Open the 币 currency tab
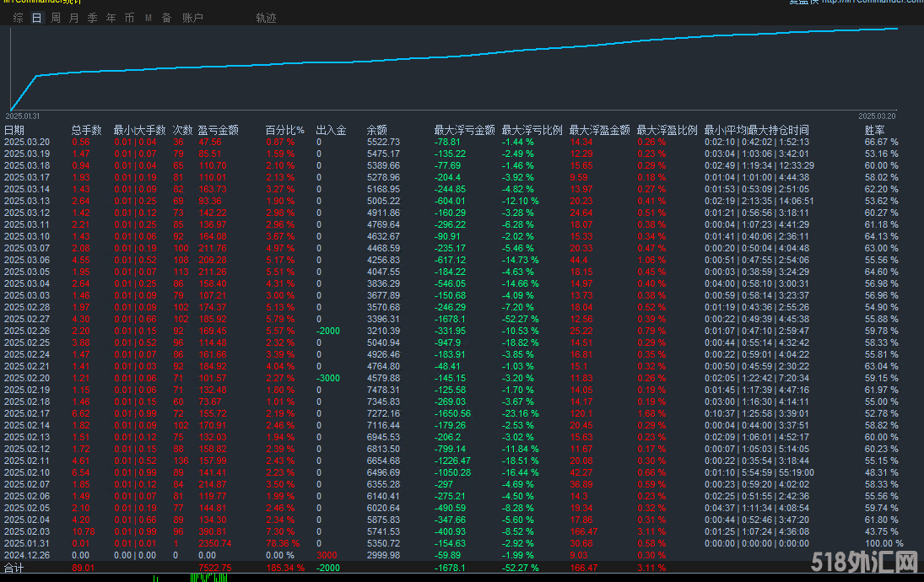The image size is (924, 582). [x=130, y=18]
